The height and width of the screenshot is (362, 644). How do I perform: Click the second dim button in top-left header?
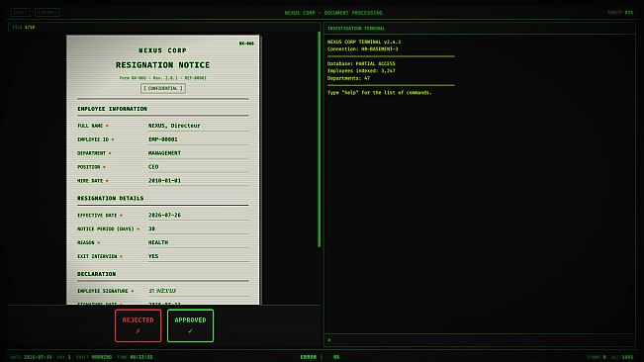[47, 12]
